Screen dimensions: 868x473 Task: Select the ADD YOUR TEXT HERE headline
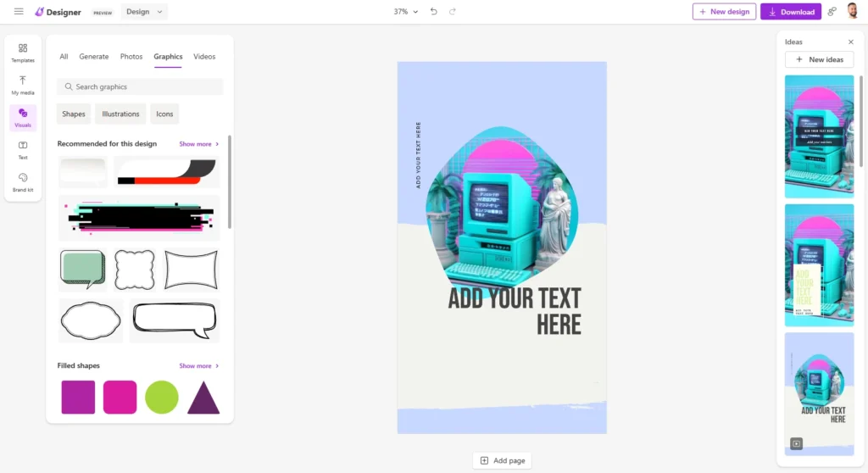(x=515, y=311)
